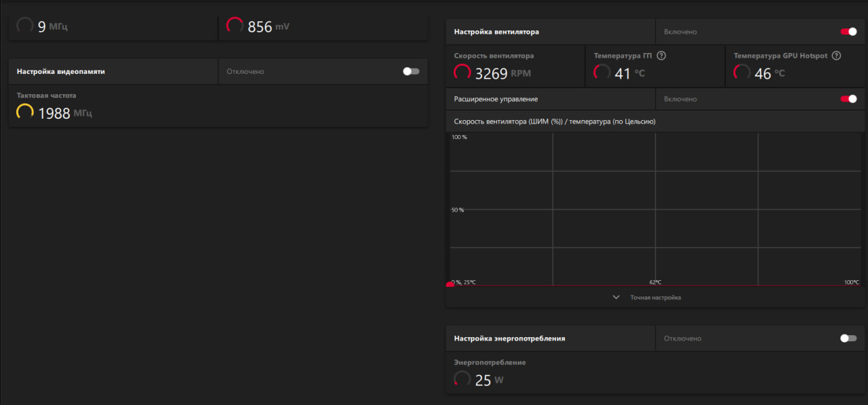This screenshot has height=405, width=868.
Task: Click the Настройка энергопотребления header
Action: pyautogui.click(x=509, y=338)
